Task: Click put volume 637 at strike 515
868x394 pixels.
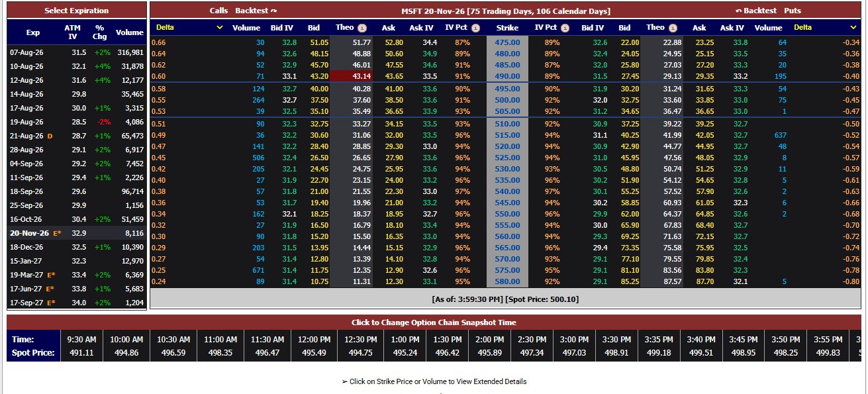Action: click(x=780, y=135)
